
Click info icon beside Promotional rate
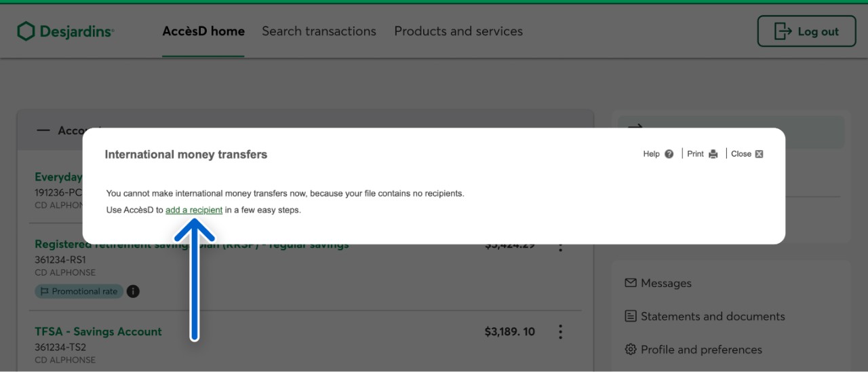pyautogui.click(x=134, y=291)
